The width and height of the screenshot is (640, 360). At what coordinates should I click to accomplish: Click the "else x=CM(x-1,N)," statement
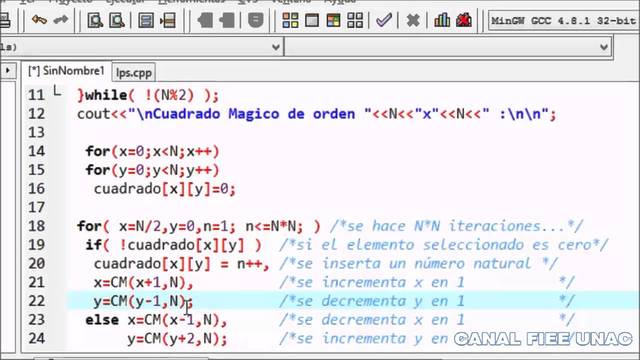pyautogui.click(x=156, y=320)
